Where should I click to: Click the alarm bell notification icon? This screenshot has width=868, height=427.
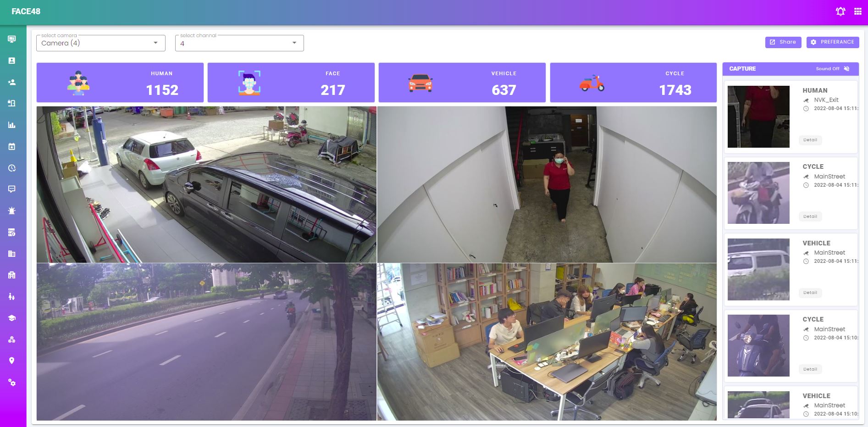(x=840, y=11)
